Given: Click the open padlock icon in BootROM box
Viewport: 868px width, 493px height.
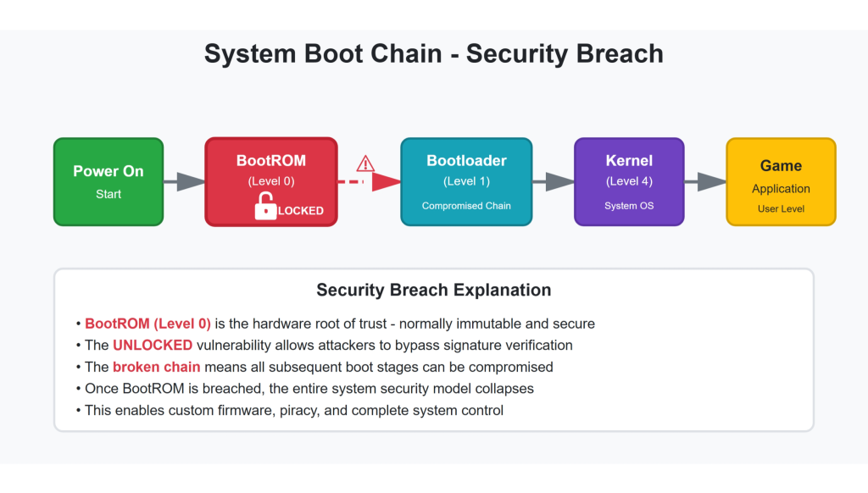Looking at the screenshot, I should 265,208.
